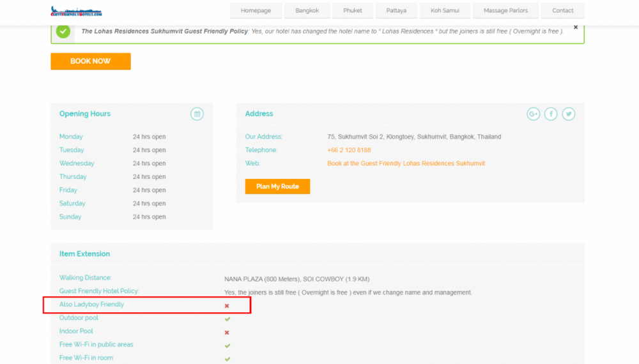
Task: Click the check beside Free Wi-Fi in public areas
Action: [x=227, y=345]
